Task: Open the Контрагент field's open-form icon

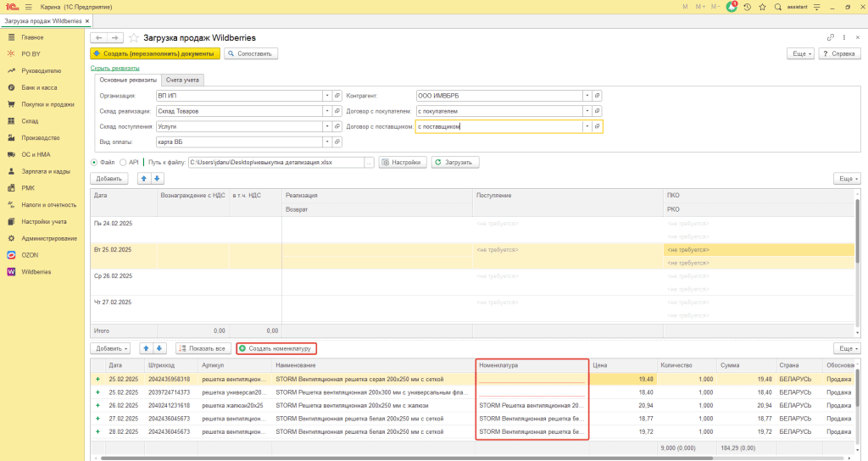Action: click(x=597, y=96)
